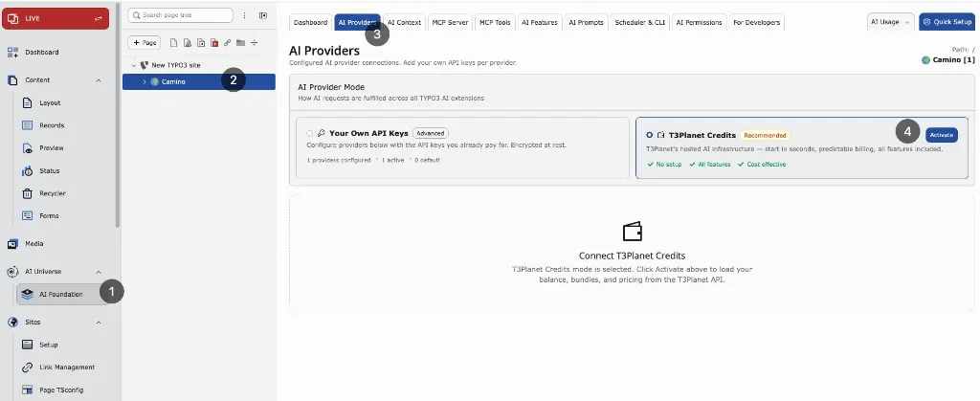Open the Link Management module

[66, 368]
